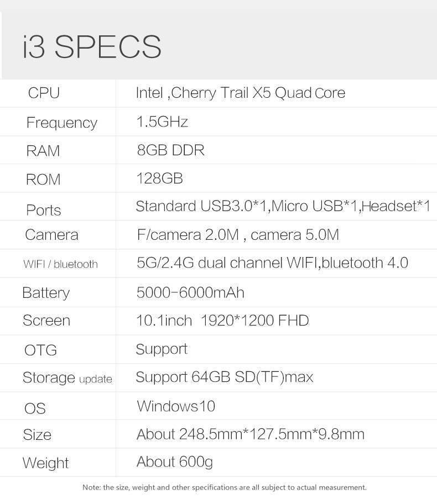This screenshot has height=504, width=437.
Task: Click the RAM row label
Action: pyautogui.click(x=43, y=151)
